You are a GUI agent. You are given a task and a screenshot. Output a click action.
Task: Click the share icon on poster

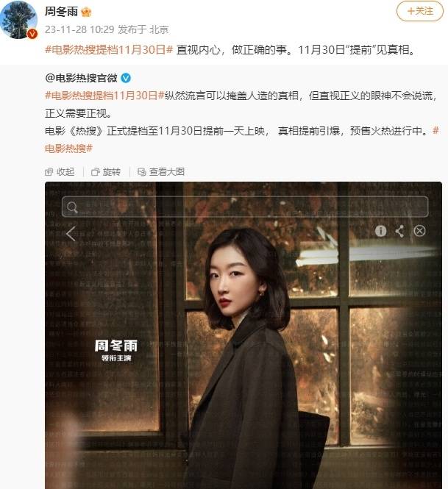(x=399, y=231)
